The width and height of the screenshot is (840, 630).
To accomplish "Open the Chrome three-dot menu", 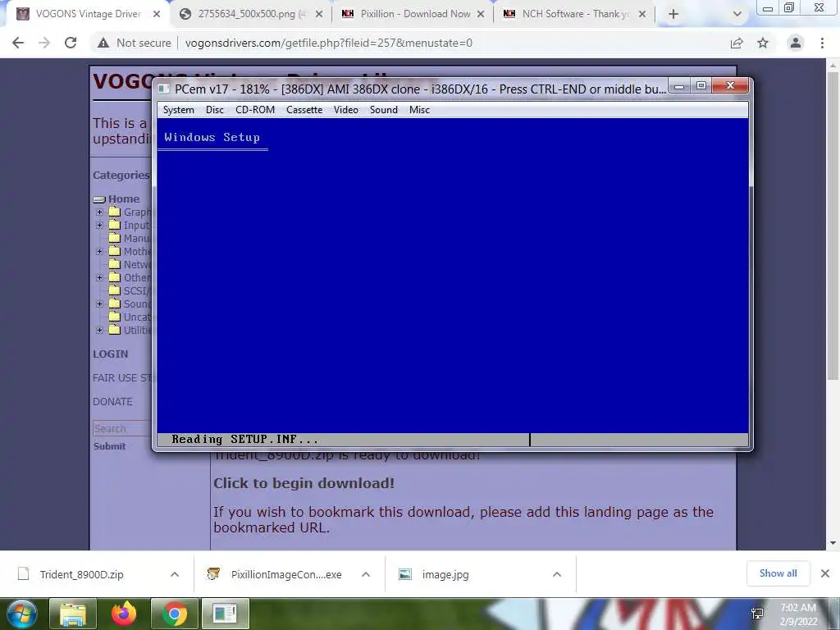I will (x=822, y=43).
